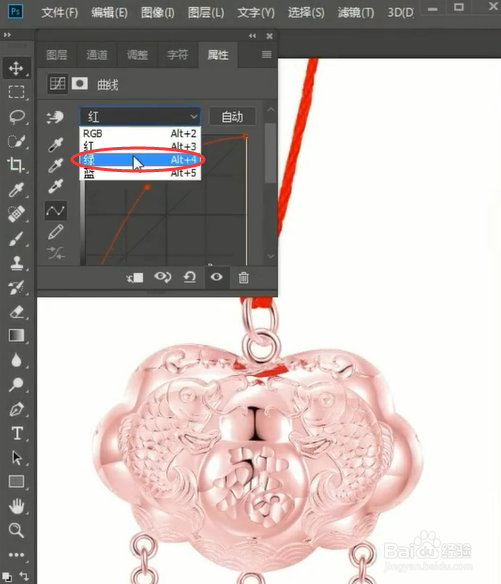Click the properties panel scroll up arrow
Screen dimensions: 501x584
(x=271, y=110)
